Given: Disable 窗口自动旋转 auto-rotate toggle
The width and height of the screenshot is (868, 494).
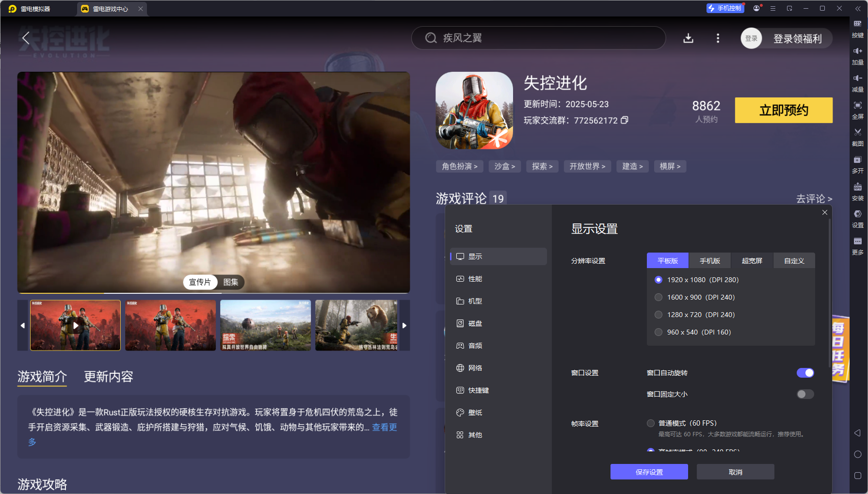Looking at the screenshot, I should pyautogui.click(x=805, y=373).
